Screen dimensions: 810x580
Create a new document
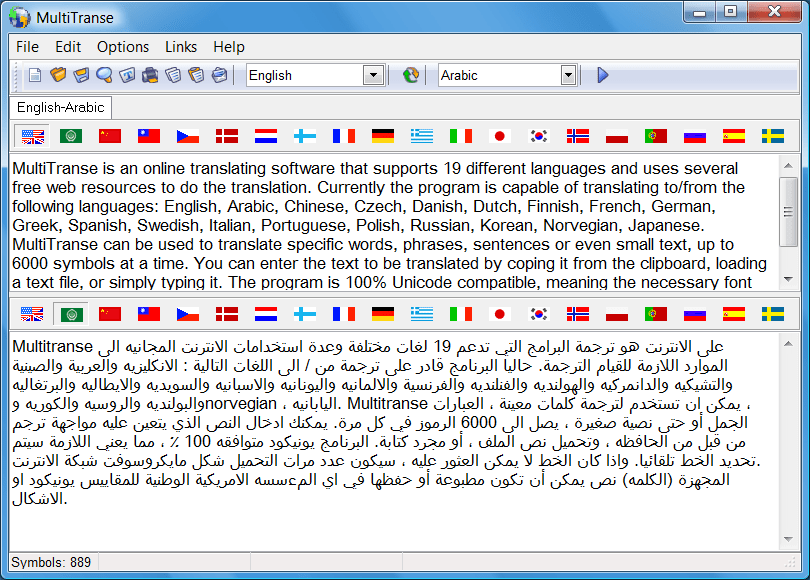[x=34, y=74]
